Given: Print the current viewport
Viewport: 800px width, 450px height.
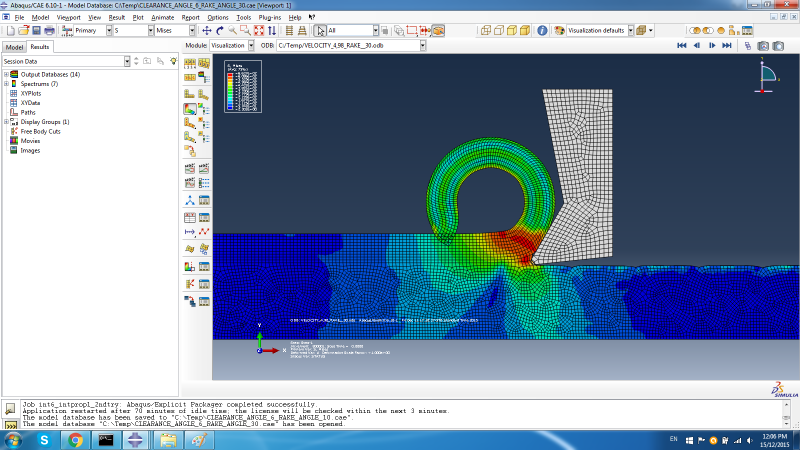Looking at the screenshot, I should pyautogui.click(x=49, y=31).
